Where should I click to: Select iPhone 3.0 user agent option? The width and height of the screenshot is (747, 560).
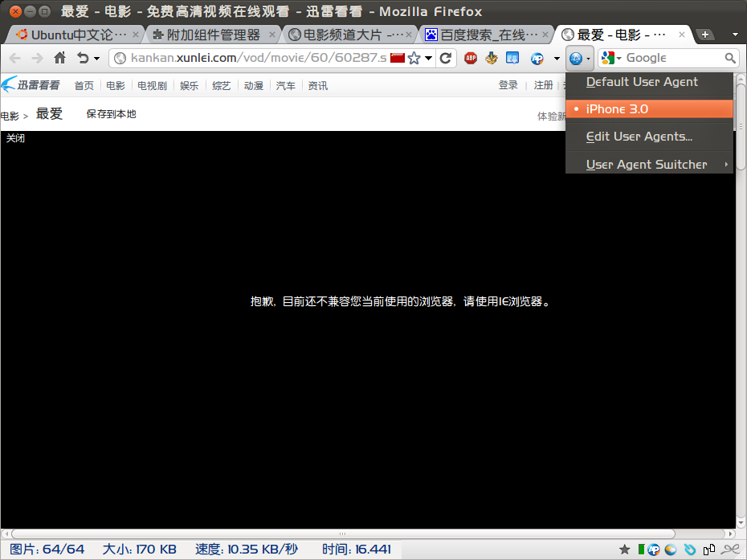[649, 109]
